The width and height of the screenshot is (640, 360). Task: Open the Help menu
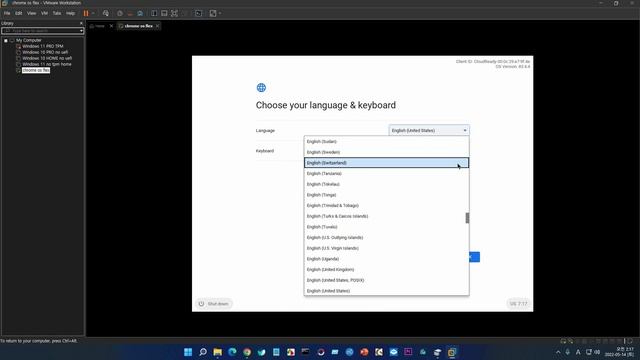tap(71, 13)
